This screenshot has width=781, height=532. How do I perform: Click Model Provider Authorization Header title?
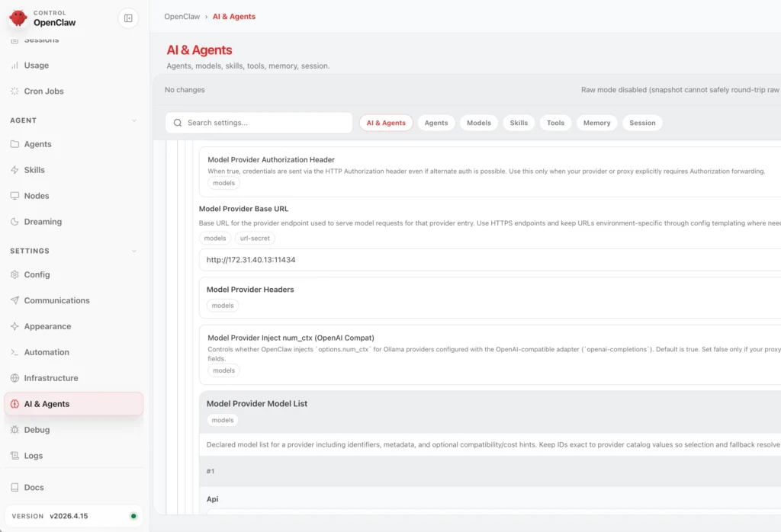tap(271, 160)
